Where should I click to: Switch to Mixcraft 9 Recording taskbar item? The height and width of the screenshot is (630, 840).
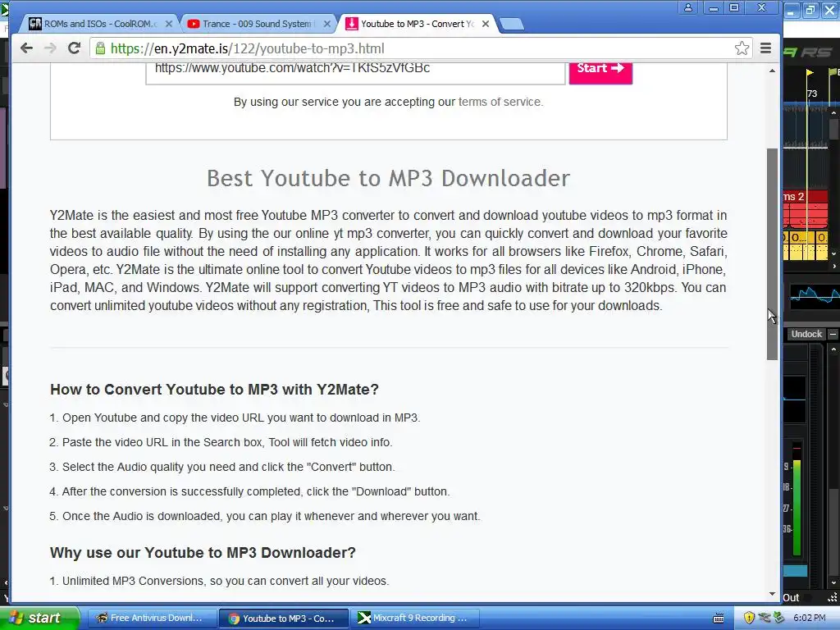point(414,618)
